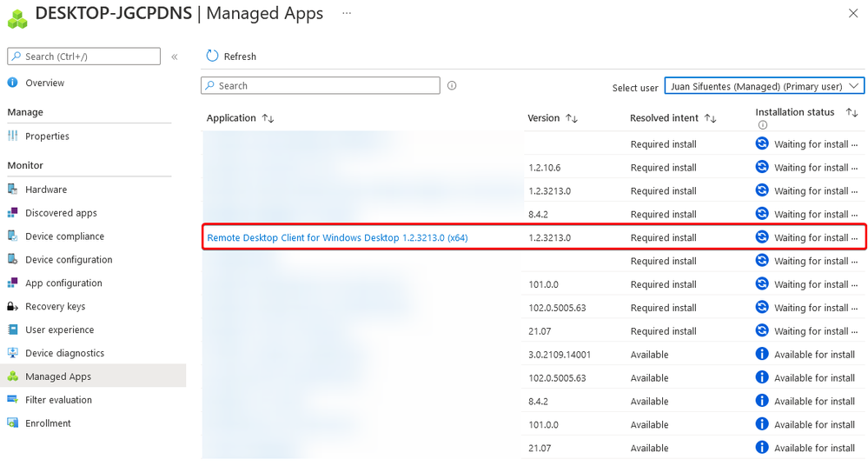868x466 pixels.
Task: Click the info icon under Installation status
Action: tap(762, 124)
